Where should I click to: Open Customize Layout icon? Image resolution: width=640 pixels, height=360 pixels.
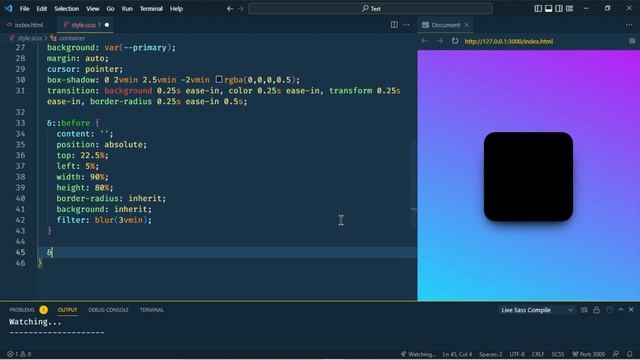[x=569, y=9]
